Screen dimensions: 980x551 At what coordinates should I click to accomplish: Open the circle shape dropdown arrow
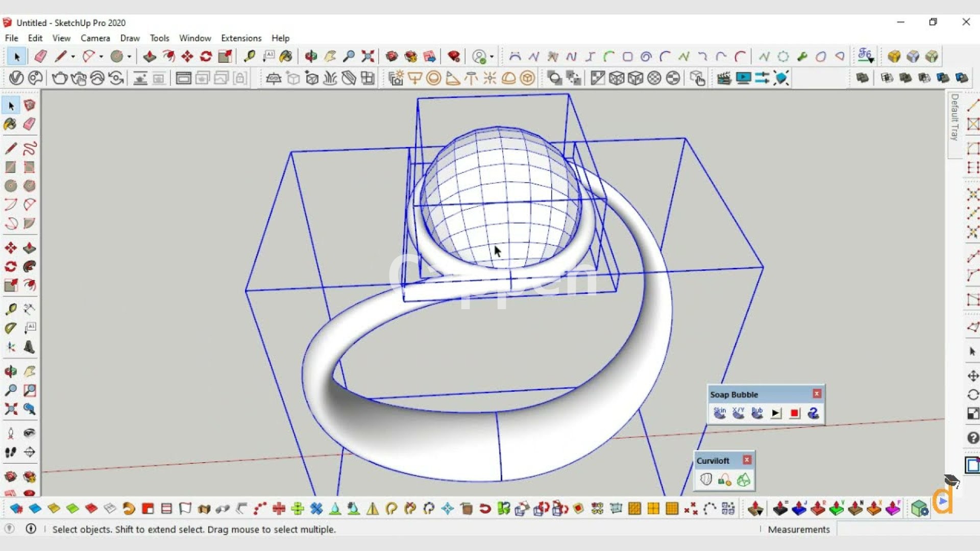pyautogui.click(x=129, y=57)
